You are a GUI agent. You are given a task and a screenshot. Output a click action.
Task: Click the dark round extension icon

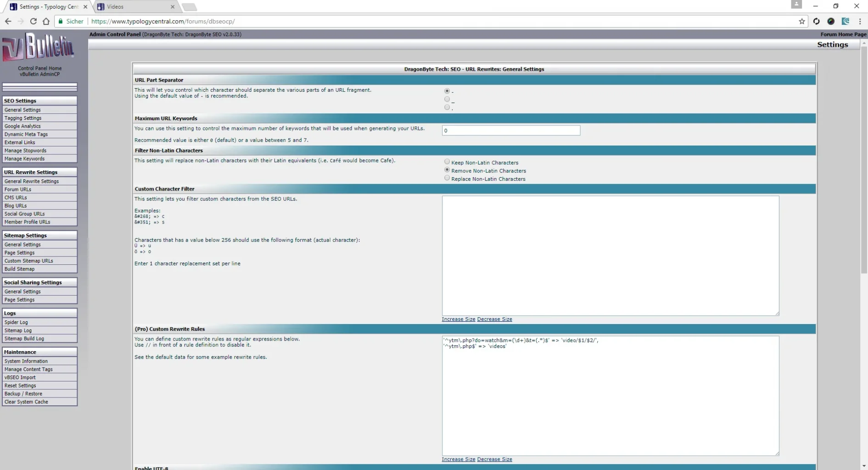(x=831, y=21)
